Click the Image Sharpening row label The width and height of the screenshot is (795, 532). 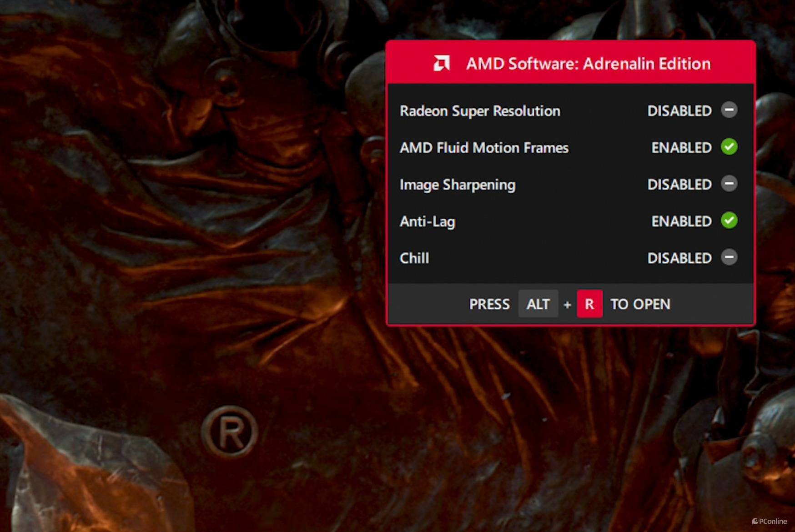click(457, 185)
